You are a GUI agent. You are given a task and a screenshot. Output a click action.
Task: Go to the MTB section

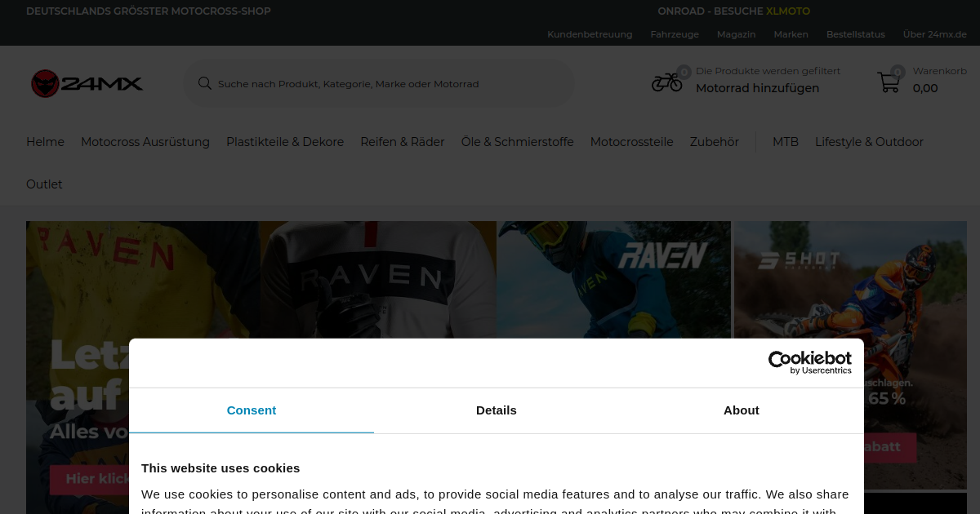click(x=786, y=142)
